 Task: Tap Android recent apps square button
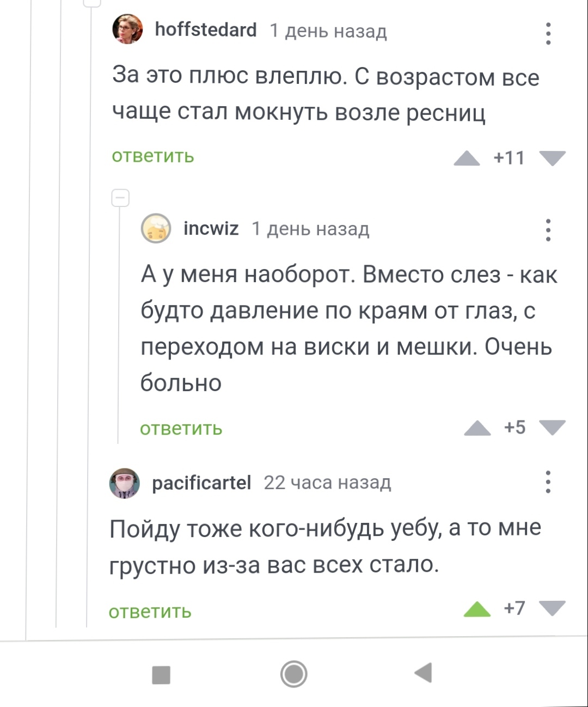(161, 674)
